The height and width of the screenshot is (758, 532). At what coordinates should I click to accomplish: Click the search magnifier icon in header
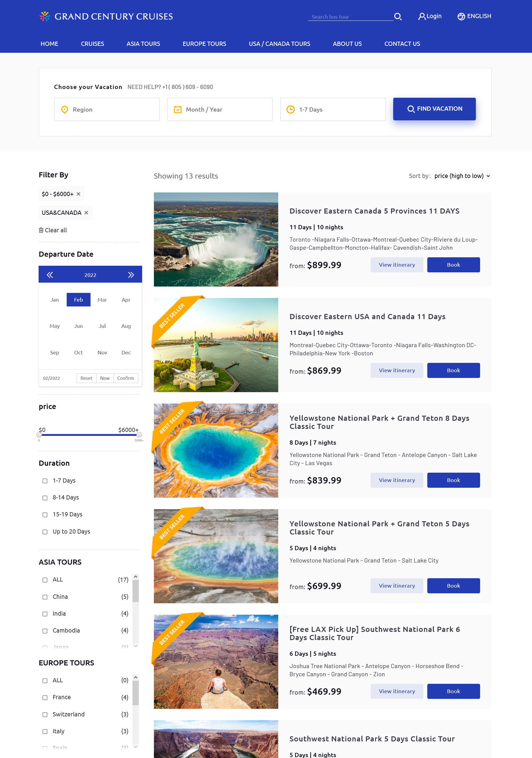coord(398,17)
